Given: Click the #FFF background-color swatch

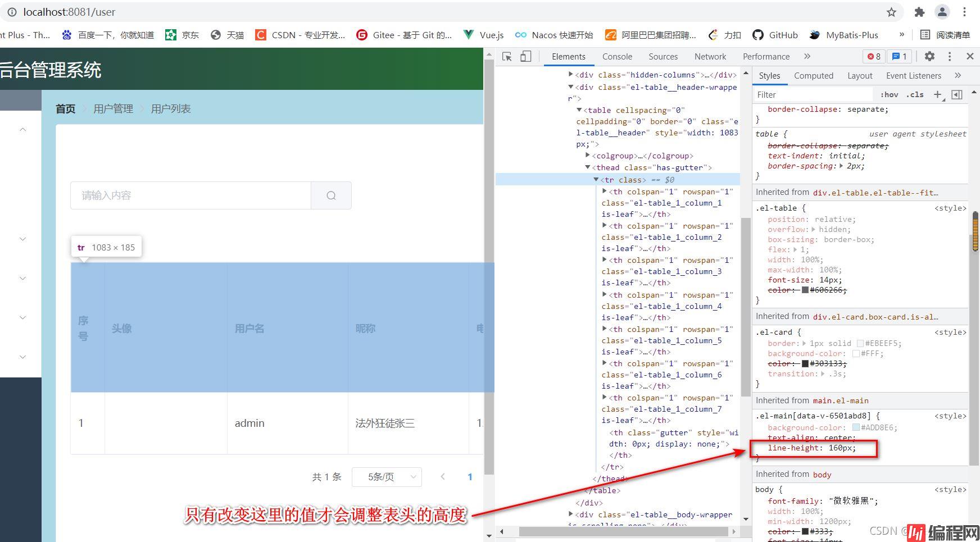Looking at the screenshot, I should tap(856, 353).
